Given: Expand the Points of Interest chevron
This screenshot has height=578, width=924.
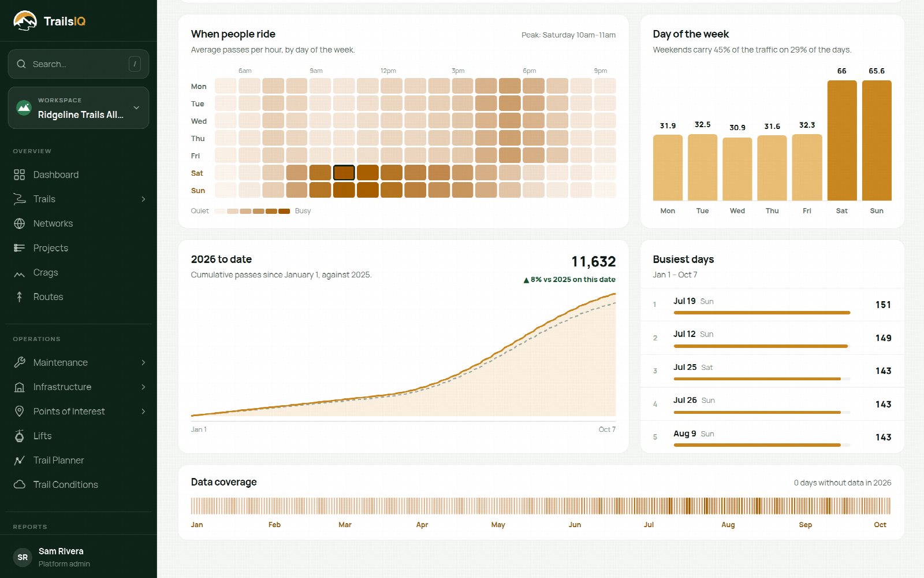Looking at the screenshot, I should [143, 411].
